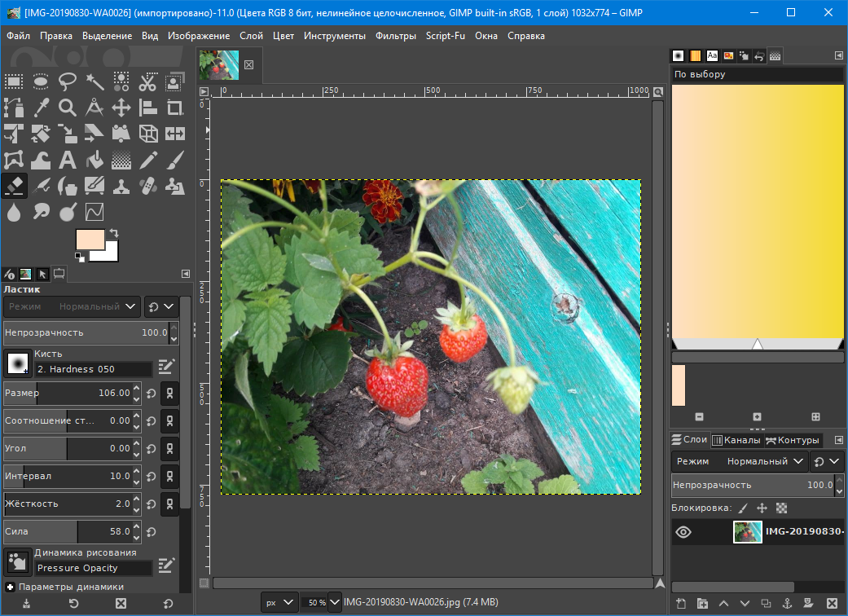The width and height of the screenshot is (848, 616).
Task: Select the Text tool
Action: click(x=68, y=160)
